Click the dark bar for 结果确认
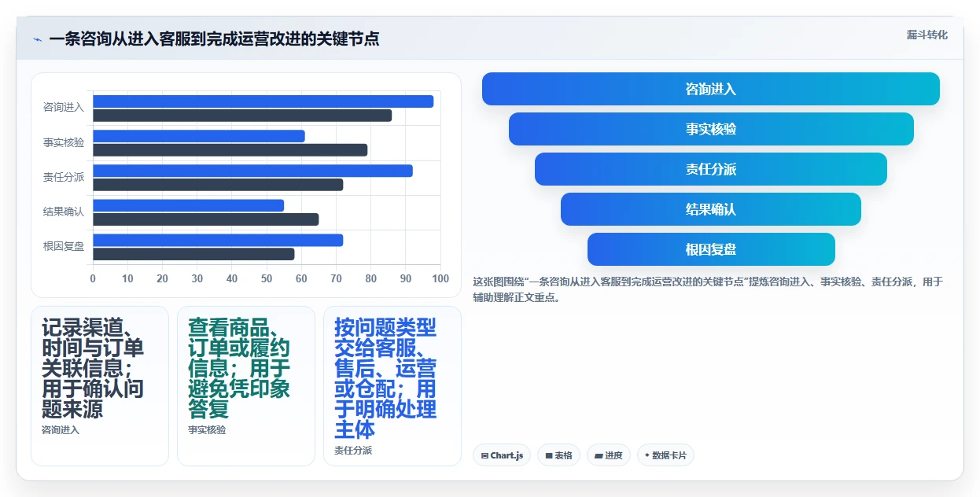 click(x=206, y=219)
